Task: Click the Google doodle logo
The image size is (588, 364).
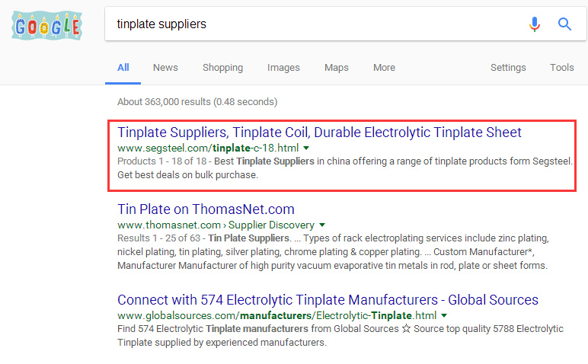Action: click(46, 26)
